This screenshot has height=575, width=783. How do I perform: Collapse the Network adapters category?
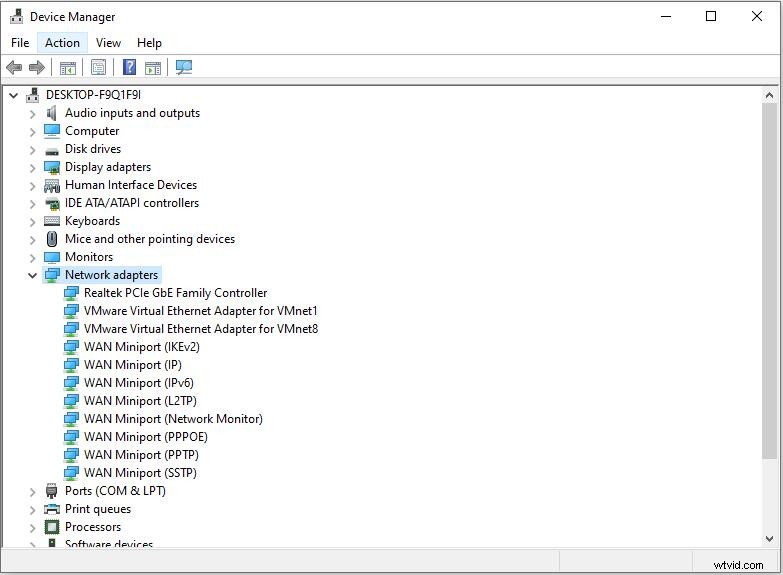[32, 275]
